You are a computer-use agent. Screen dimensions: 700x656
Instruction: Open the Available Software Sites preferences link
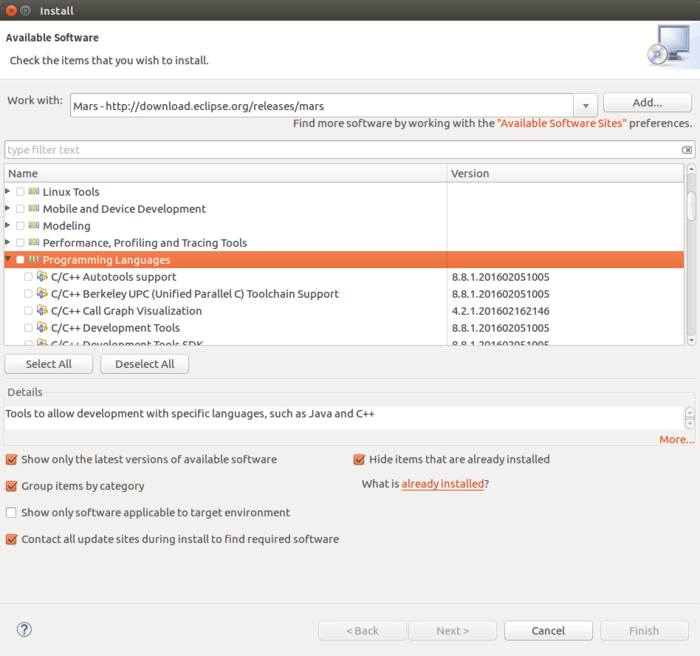tap(562, 123)
